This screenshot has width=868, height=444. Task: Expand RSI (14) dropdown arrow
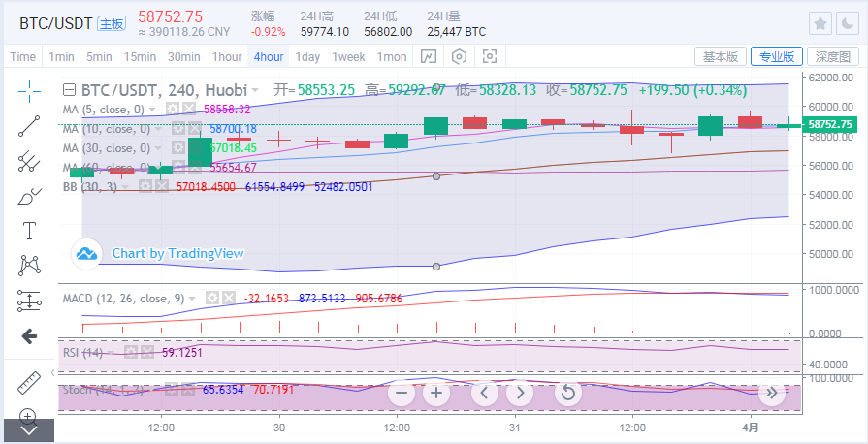click(113, 353)
